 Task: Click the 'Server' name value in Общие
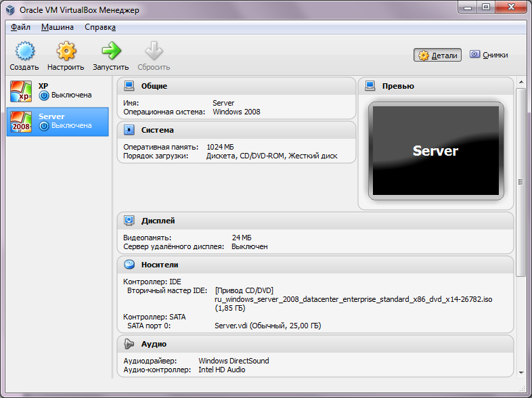coord(223,103)
